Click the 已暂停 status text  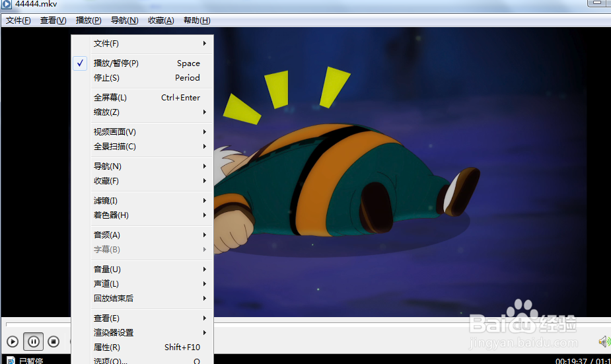pyautogui.click(x=31, y=361)
